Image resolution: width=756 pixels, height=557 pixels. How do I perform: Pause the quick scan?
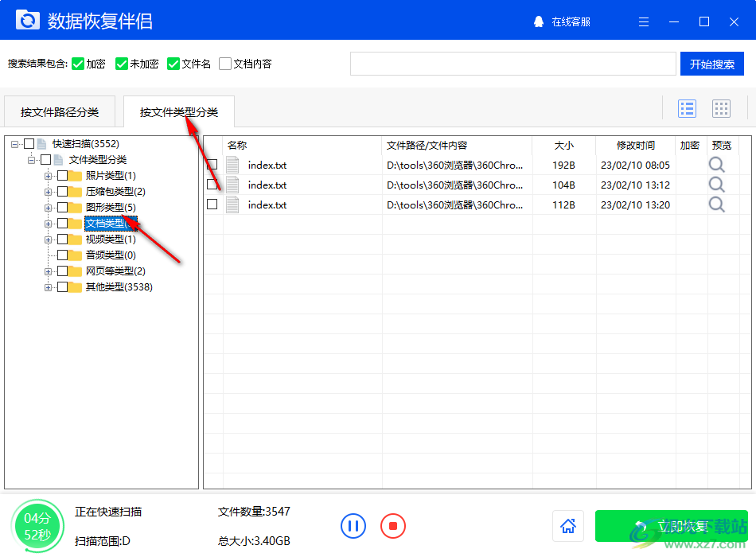353,526
